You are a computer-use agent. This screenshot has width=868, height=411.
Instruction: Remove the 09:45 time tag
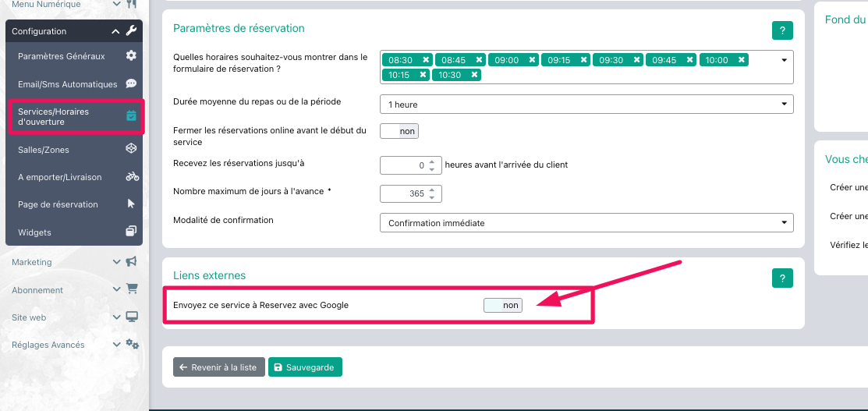(689, 60)
